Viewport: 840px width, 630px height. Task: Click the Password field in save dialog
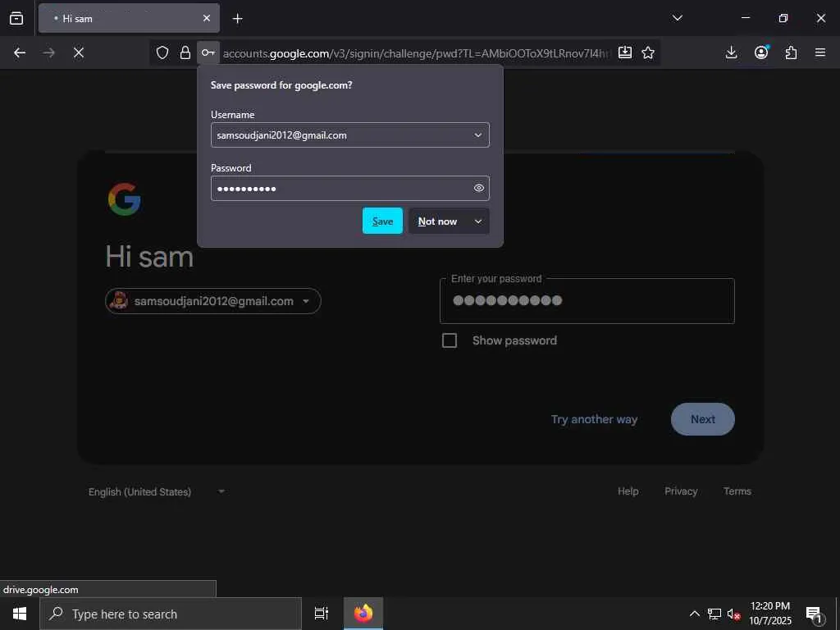(349, 188)
